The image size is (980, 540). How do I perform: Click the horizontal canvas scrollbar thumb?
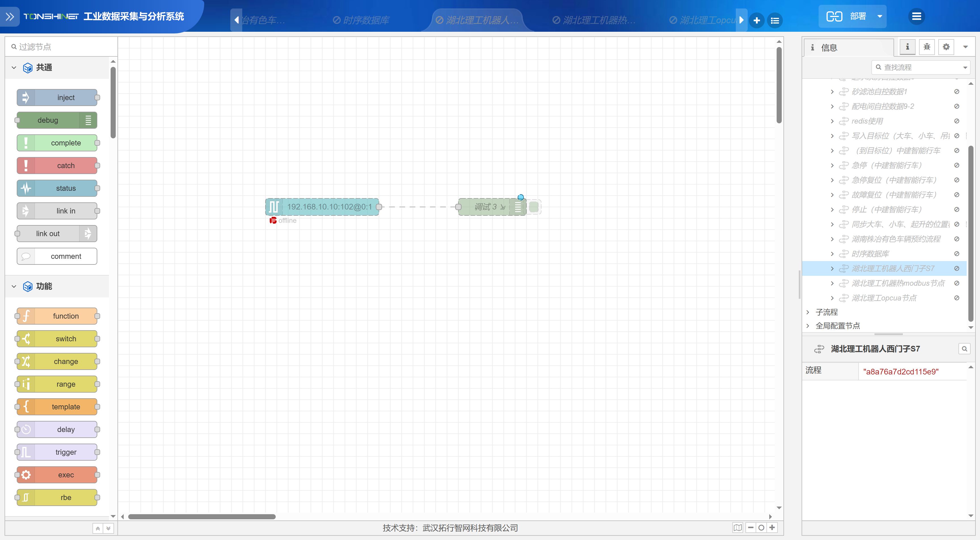click(x=202, y=516)
